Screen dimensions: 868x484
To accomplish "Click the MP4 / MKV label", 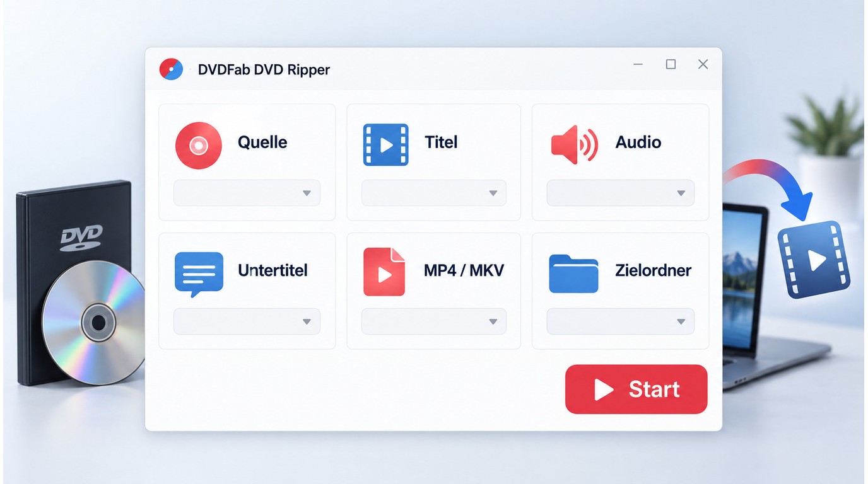I will (464, 271).
